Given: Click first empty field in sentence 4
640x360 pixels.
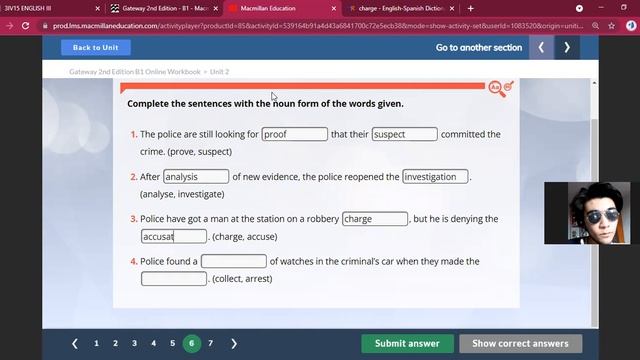Looking at the screenshot, I should pos(234,261).
